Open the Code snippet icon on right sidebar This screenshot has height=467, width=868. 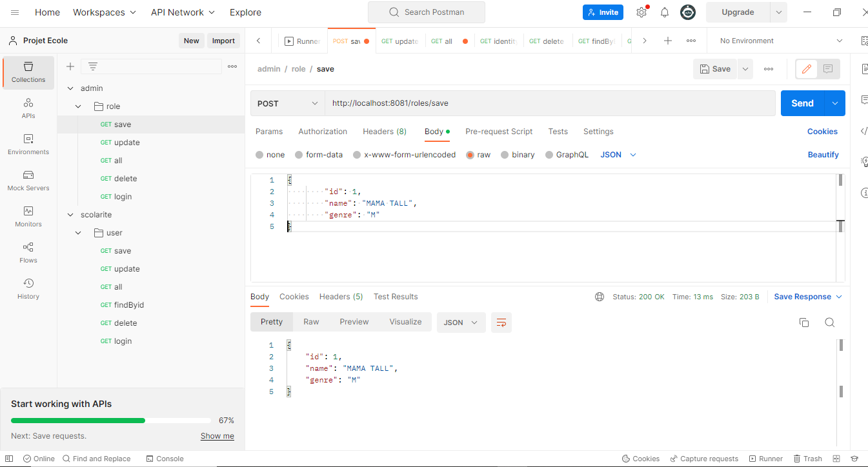tap(864, 130)
